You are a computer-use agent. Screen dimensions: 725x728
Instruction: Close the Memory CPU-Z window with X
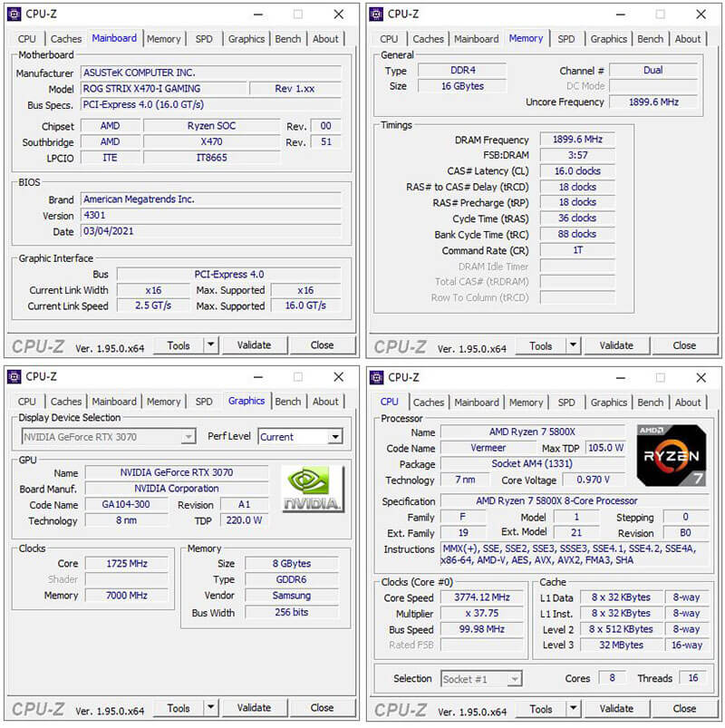701,15
